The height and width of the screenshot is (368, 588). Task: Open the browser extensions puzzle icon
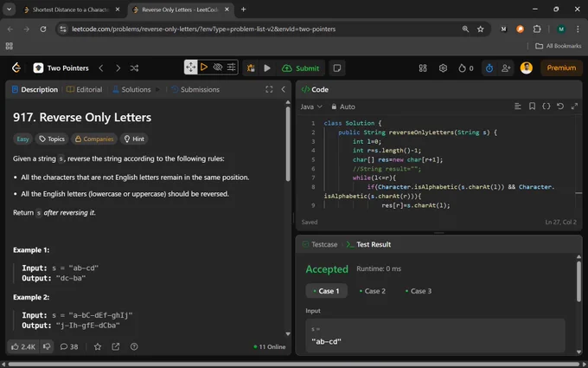point(537,29)
